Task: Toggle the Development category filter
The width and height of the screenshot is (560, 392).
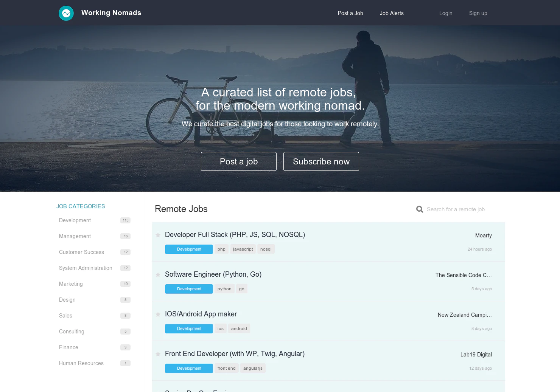Action: pyautogui.click(x=75, y=220)
